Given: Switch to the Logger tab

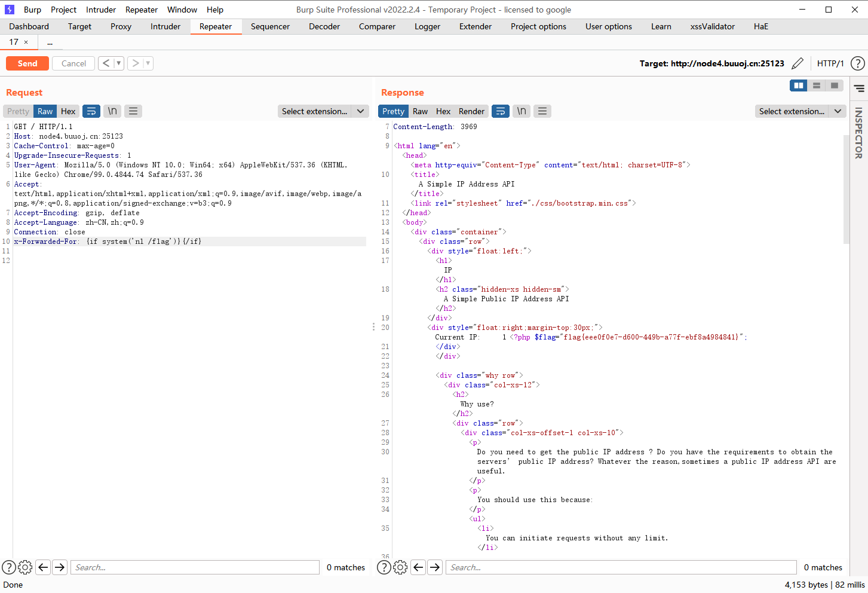Looking at the screenshot, I should [x=427, y=26].
